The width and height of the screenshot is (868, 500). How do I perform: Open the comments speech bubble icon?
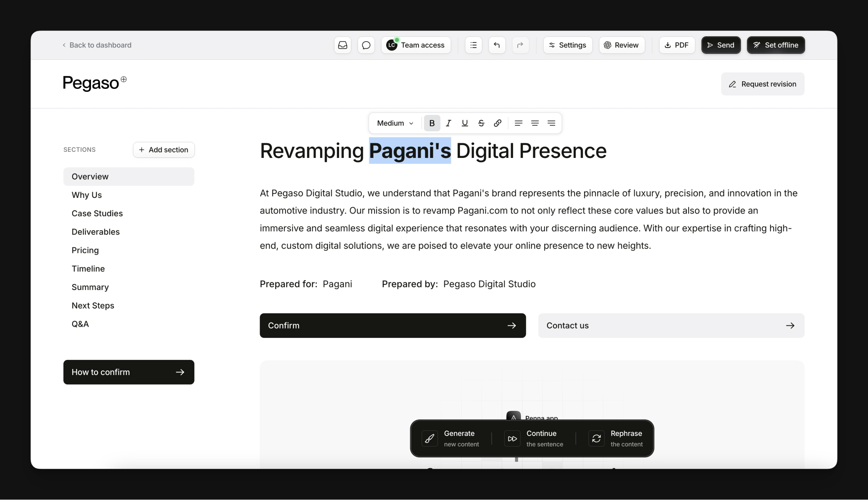click(x=366, y=45)
